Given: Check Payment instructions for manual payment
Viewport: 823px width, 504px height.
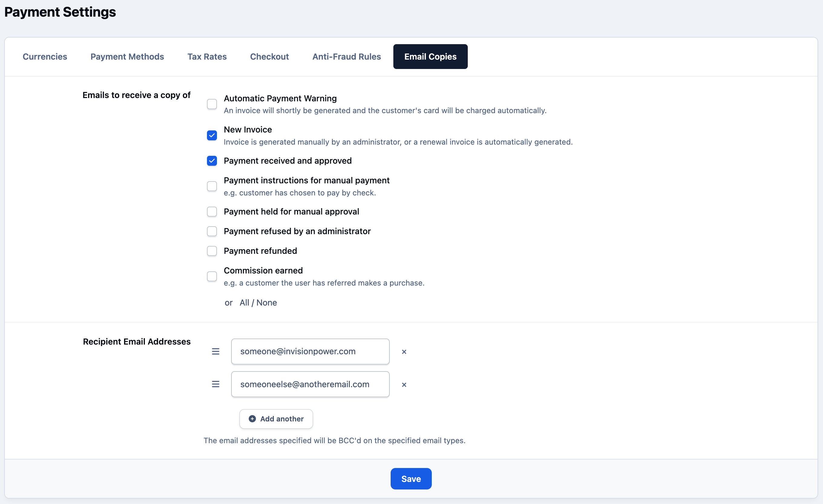Looking at the screenshot, I should pyautogui.click(x=212, y=186).
